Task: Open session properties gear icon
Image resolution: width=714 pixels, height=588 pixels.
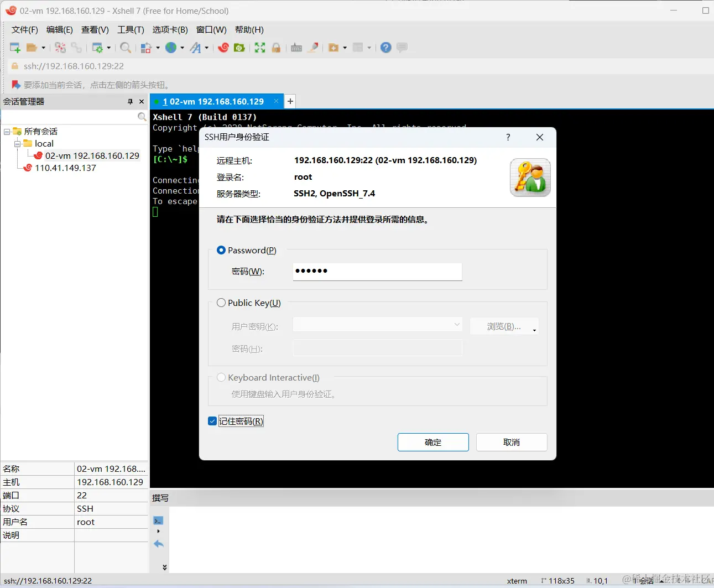Action: coord(97,48)
